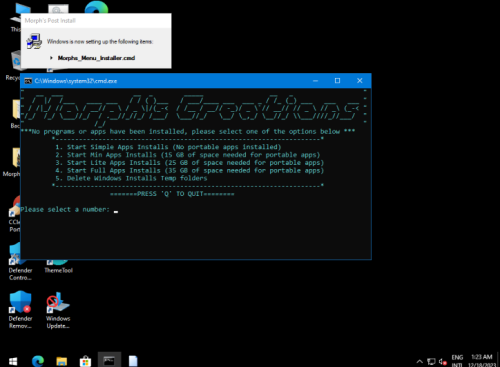Launch Microsoft Edge from the taskbar

(38, 361)
